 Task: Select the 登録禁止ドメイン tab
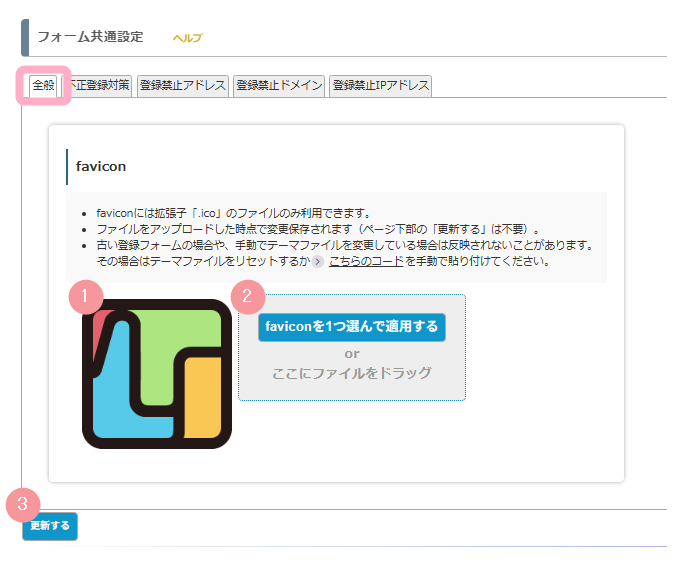click(x=279, y=85)
